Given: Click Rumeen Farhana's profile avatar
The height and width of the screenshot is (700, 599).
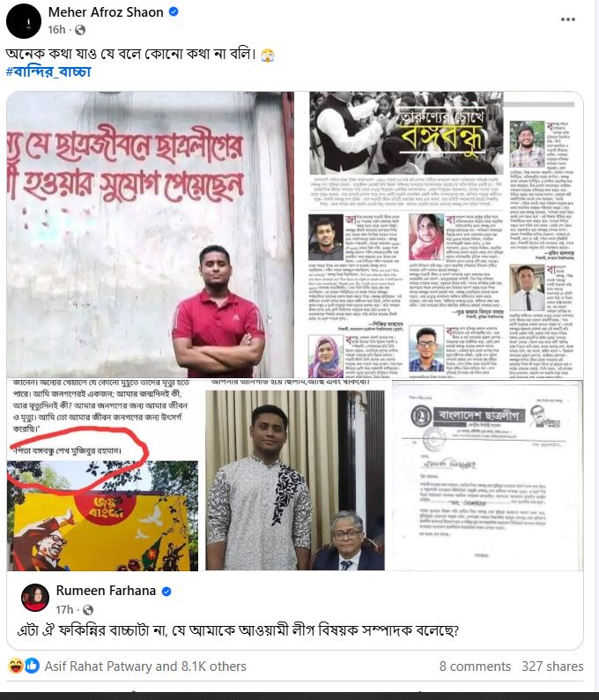Looking at the screenshot, I should [35, 598].
